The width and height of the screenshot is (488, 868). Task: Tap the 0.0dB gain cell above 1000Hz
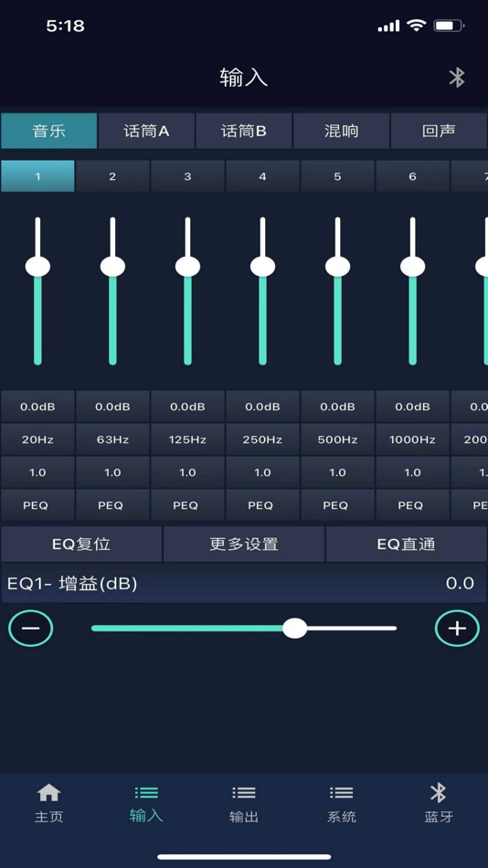(x=413, y=407)
